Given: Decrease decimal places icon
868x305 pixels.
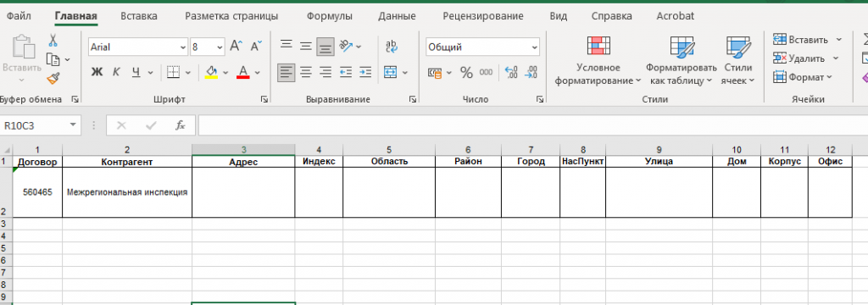Looking at the screenshot, I should 531,73.
